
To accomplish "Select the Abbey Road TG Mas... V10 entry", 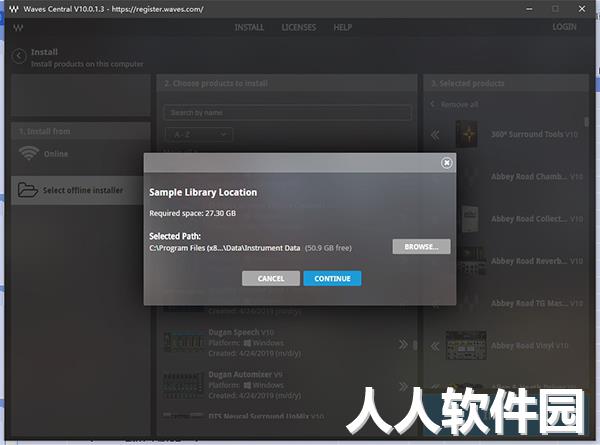I will click(x=537, y=303).
